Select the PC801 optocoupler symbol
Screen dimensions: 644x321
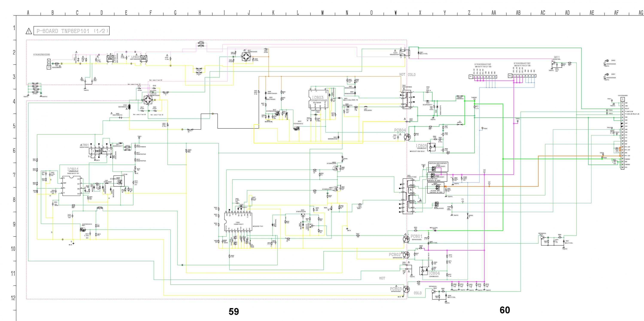(406, 239)
